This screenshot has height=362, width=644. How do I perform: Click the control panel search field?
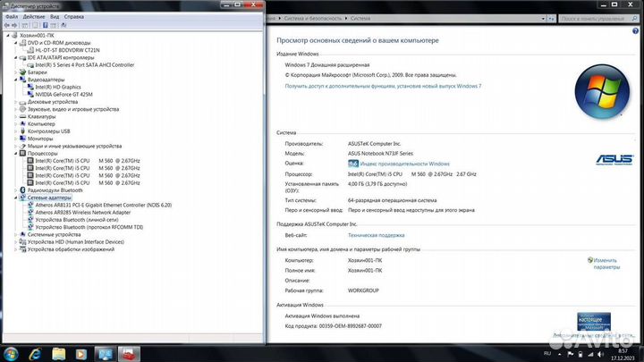point(598,19)
